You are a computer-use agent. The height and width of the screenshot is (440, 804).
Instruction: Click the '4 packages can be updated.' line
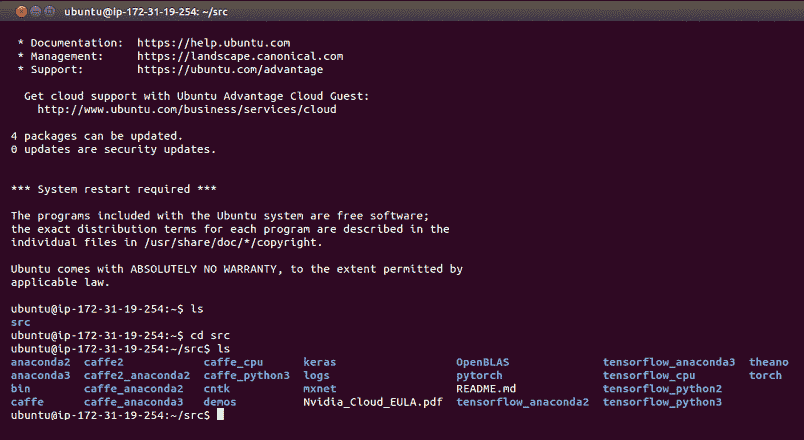click(x=97, y=136)
